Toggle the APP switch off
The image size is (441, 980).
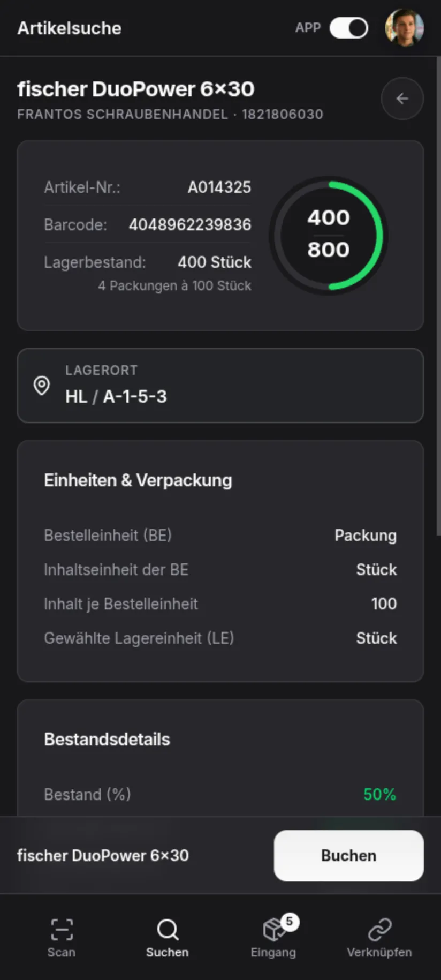click(x=348, y=28)
